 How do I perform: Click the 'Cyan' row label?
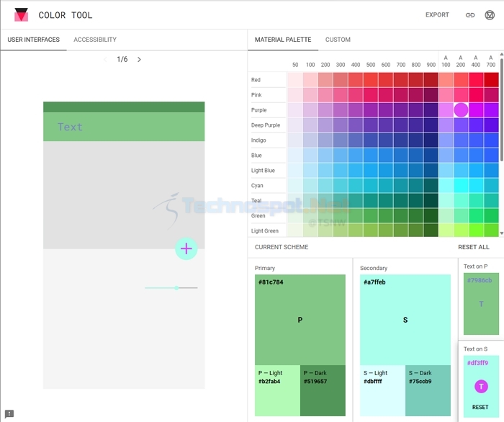coord(257,186)
